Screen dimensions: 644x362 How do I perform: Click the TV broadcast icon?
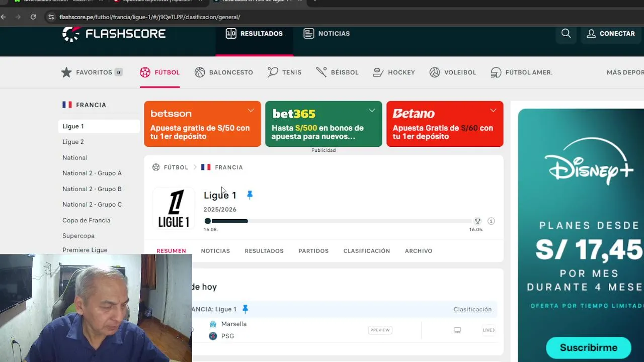pos(457,330)
